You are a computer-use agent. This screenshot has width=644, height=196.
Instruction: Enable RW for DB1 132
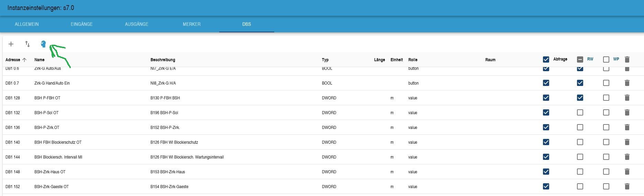point(580,112)
